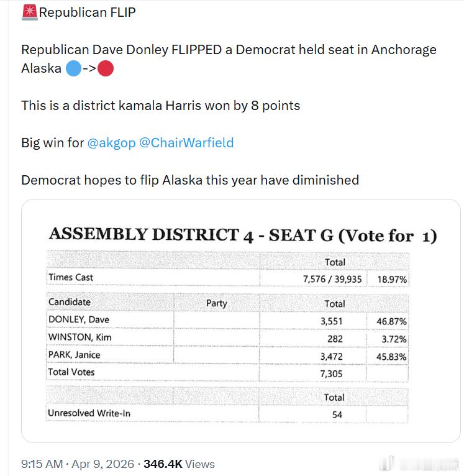Click the Times Cast row label

[71, 277]
